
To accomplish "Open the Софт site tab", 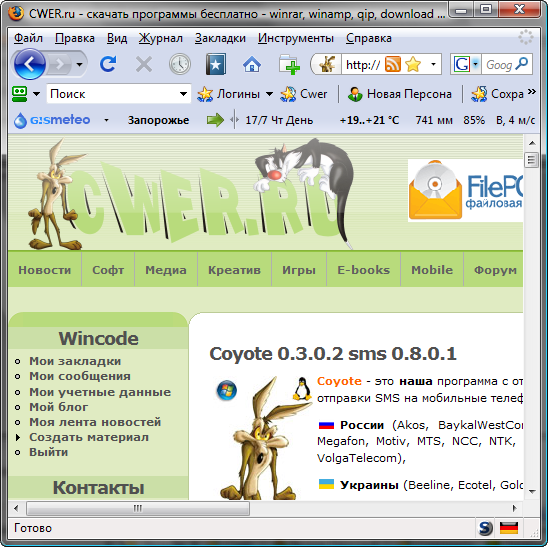I will tap(108, 270).
